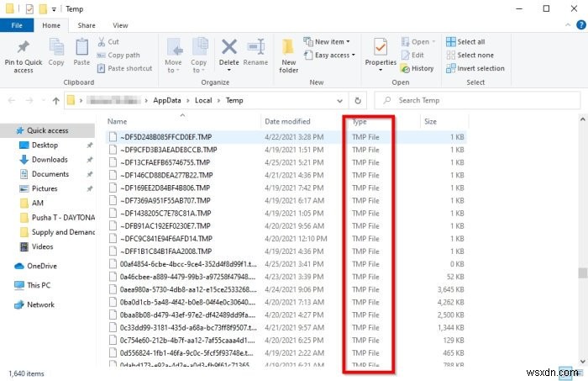Collapse the ribbon with the chevron
Image resolution: width=588 pixels, height=381 pixels.
(568, 25)
